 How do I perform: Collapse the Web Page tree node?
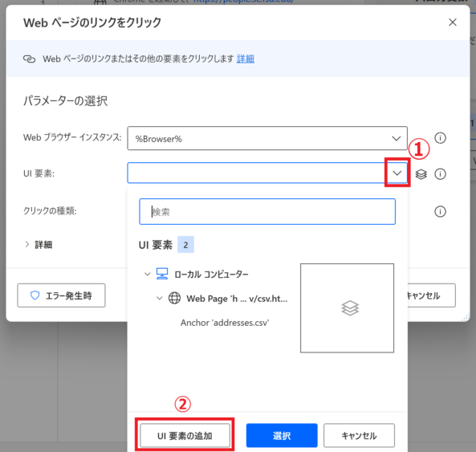point(160,298)
